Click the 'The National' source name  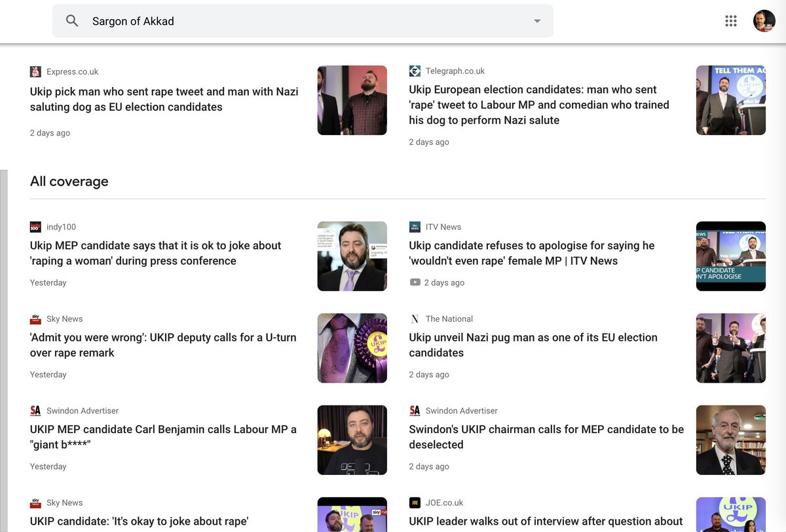[449, 319]
